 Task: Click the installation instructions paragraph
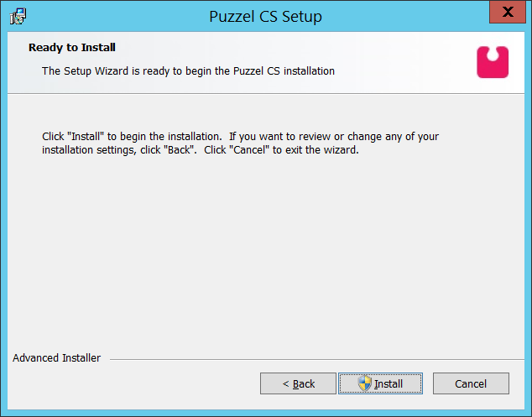pos(240,143)
